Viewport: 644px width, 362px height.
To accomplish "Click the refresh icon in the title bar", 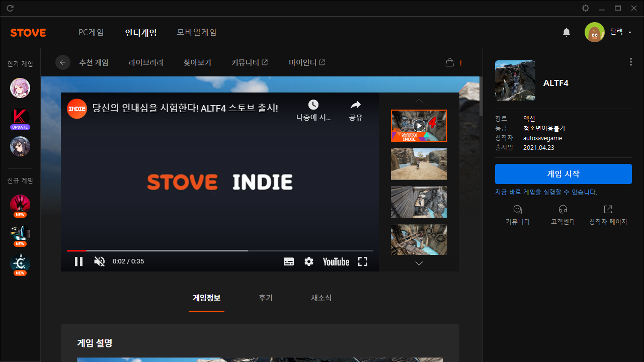I will click(x=10, y=8).
